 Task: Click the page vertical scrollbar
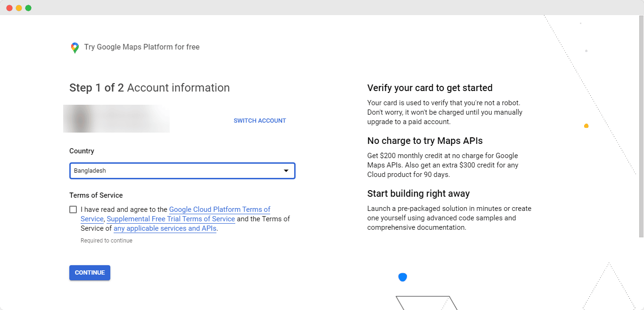tap(641, 127)
